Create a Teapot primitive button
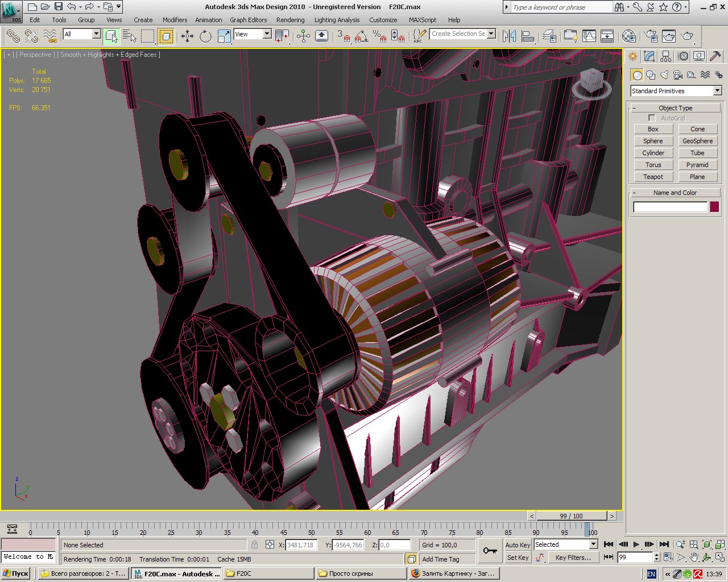Viewport: 728px width, 582px height. click(653, 177)
